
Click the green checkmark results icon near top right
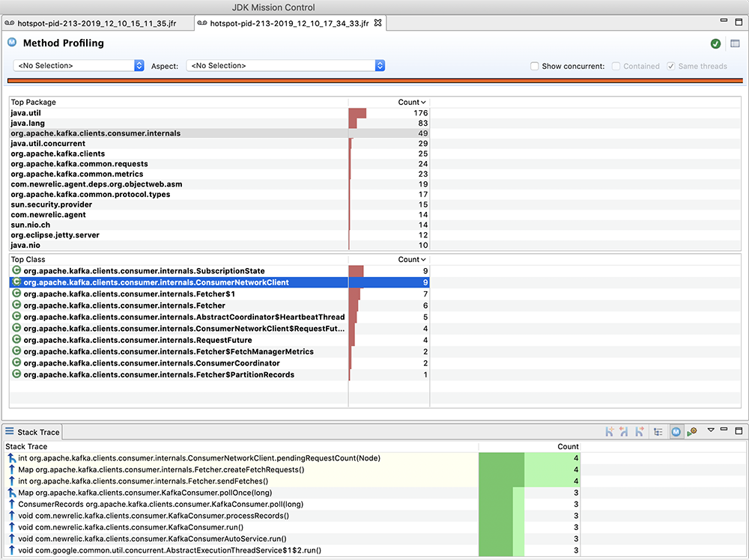coord(716,43)
